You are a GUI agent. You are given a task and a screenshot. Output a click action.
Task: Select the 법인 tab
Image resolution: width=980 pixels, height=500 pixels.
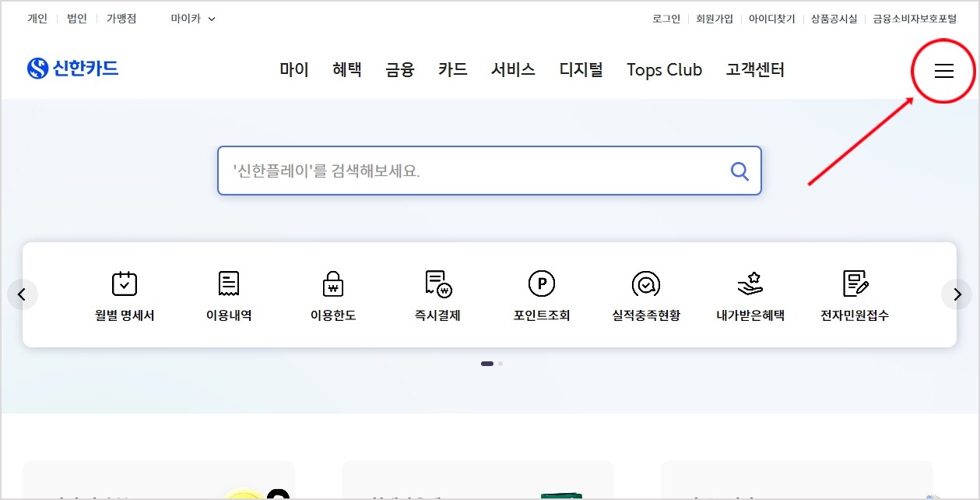(x=77, y=19)
